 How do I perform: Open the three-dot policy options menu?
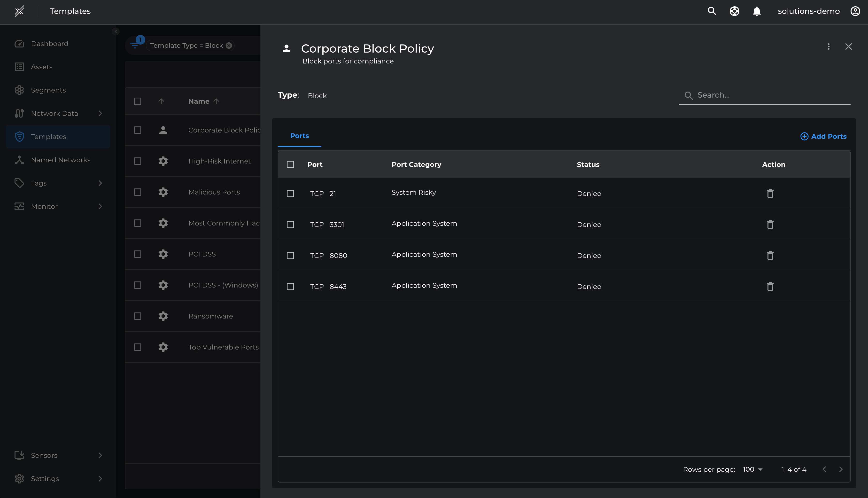point(828,47)
